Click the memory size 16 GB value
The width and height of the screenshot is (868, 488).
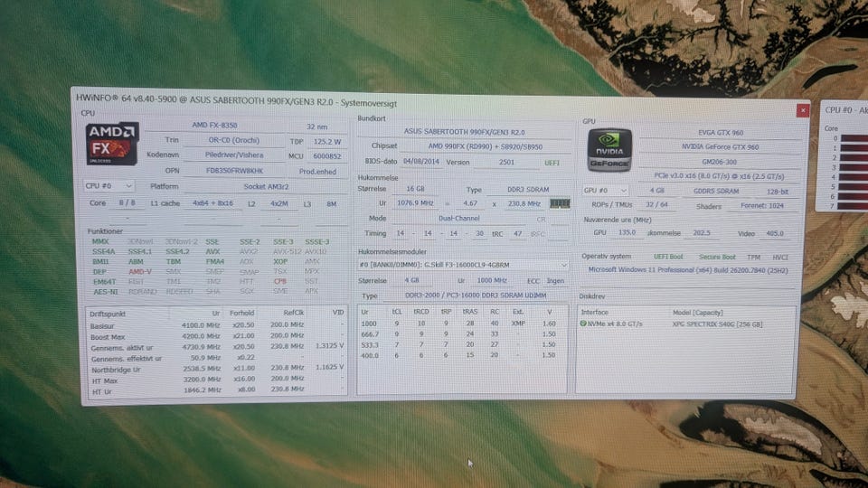[x=416, y=189]
